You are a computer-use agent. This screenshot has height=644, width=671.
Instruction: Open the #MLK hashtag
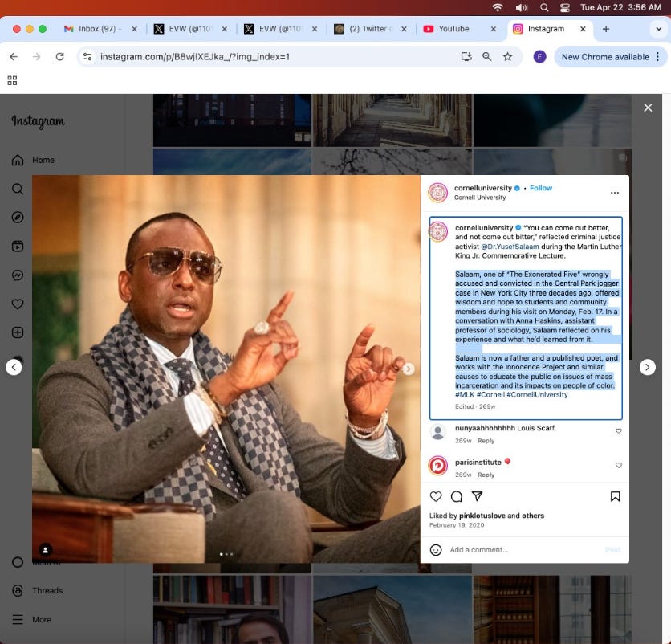click(x=465, y=395)
